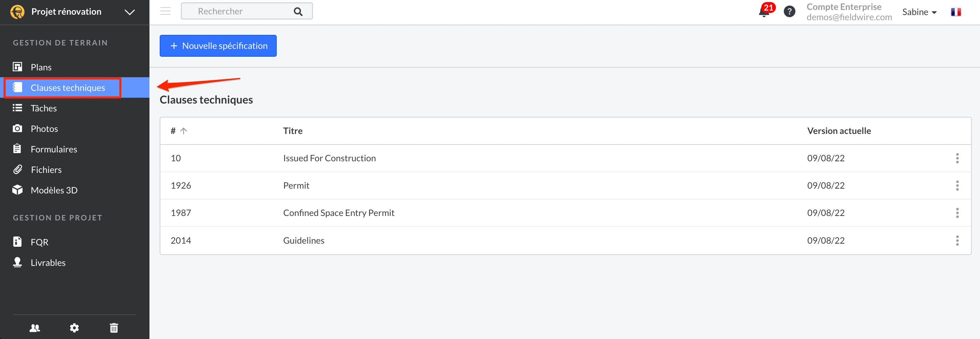Open the Confined Space Entry Permit specification

pos(338,213)
